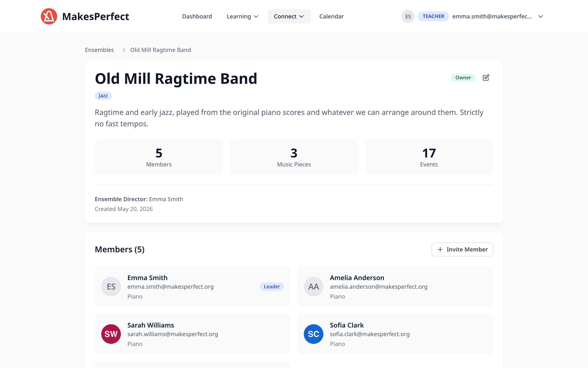Click the Emma Smith member name
Screen dimensions: 588x368
coord(147,278)
